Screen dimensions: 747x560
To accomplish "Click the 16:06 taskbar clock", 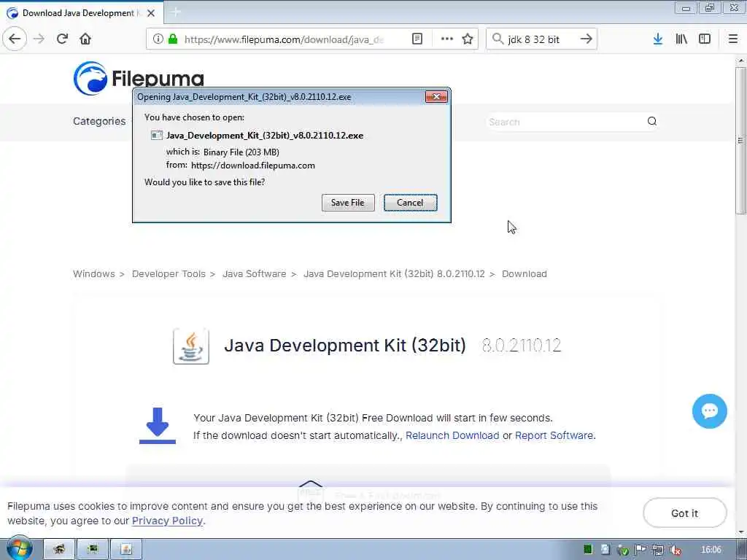I will (x=711, y=550).
